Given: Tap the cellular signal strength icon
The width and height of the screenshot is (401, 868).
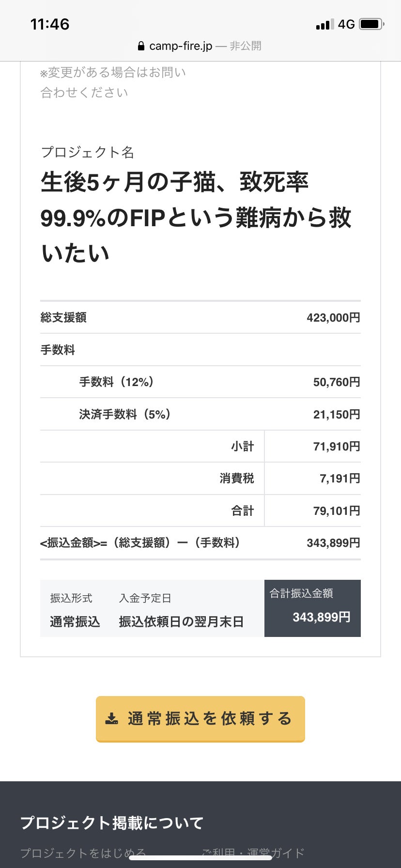Looking at the screenshot, I should [x=324, y=24].
